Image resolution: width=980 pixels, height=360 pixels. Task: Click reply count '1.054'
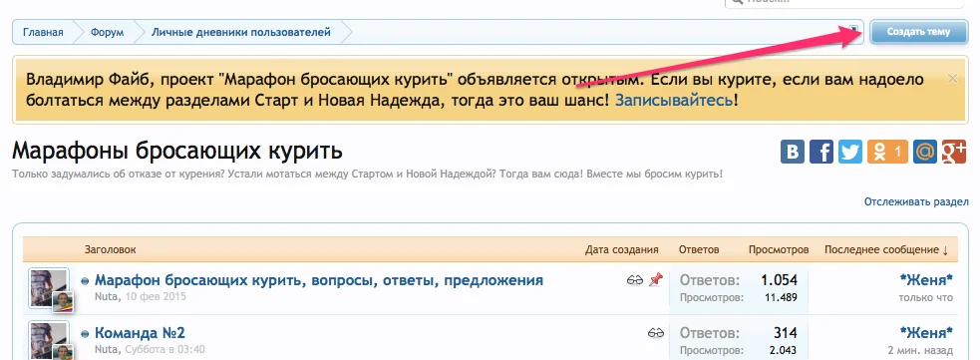coord(779,280)
